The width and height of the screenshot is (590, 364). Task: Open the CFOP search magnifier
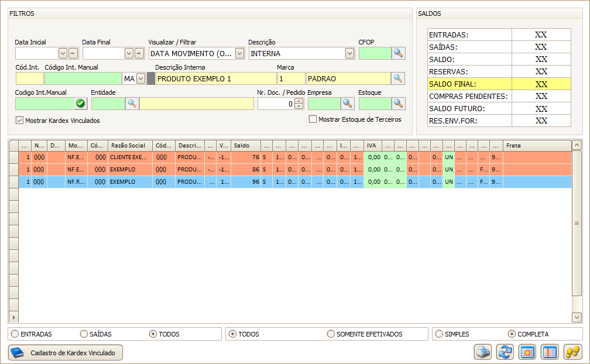coord(398,53)
